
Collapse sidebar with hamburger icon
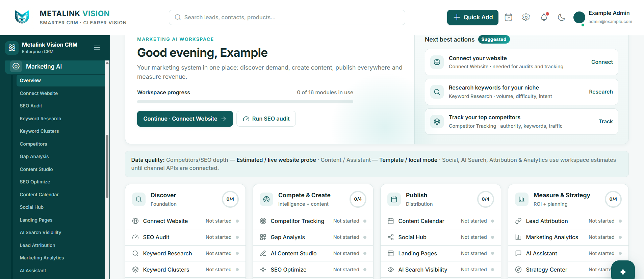point(97,48)
